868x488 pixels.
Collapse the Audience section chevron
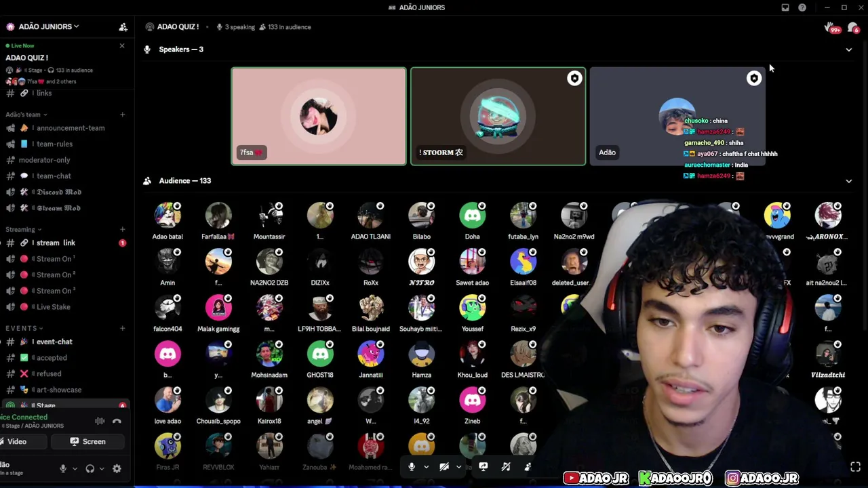point(848,181)
